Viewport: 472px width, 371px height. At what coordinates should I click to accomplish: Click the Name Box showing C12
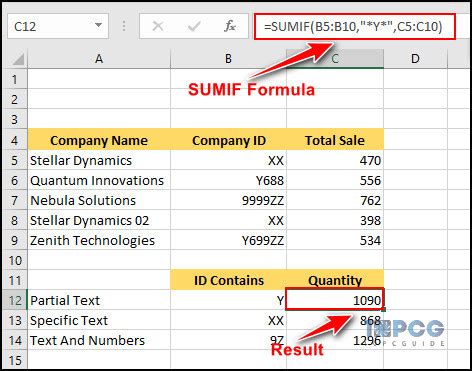pos(58,26)
